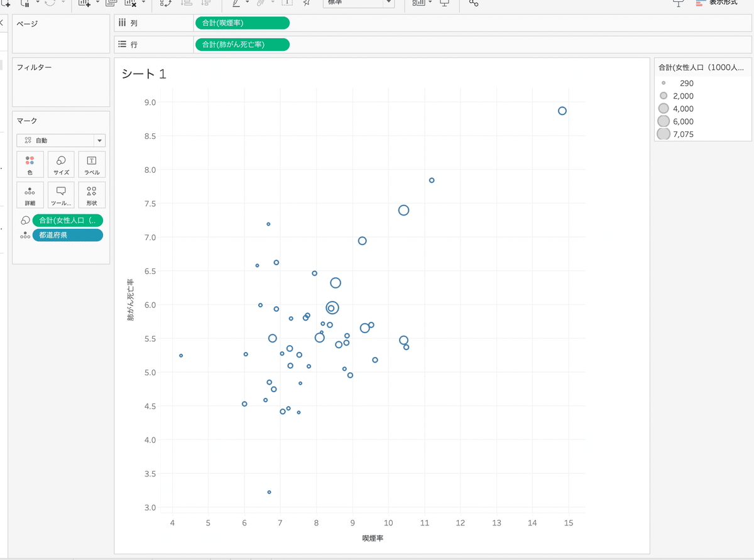Screen dimensions: 754x560
Task: Click the ページ Pages shelf header
Action: 27,24
